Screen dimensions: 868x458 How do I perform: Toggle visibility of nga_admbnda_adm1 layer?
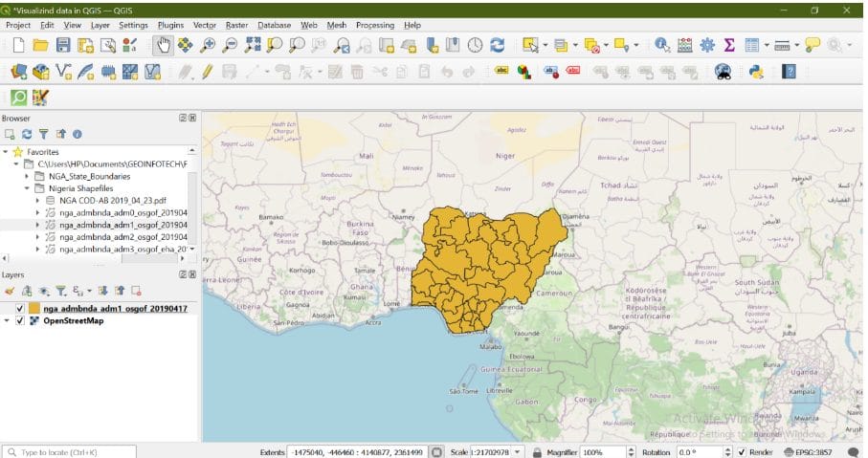[20, 309]
